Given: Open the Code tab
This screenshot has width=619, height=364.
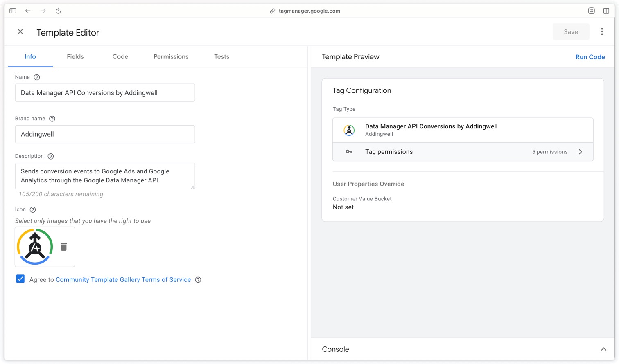Looking at the screenshot, I should (120, 57).
